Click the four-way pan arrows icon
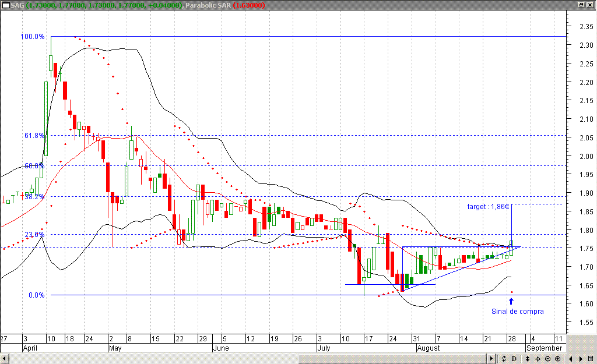 click(538, 359)
